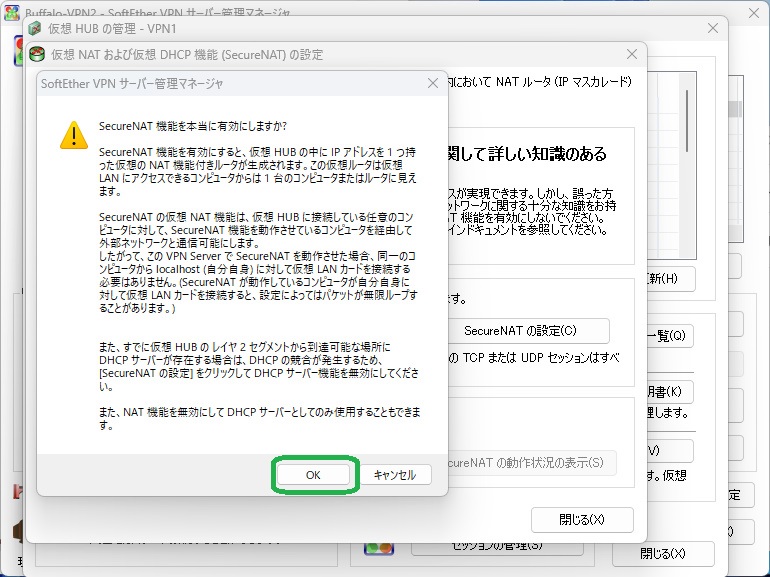Viewport: 770px width, 577px height.
Task: Click セッションの管理 button in HUB window
Action: 497,548
